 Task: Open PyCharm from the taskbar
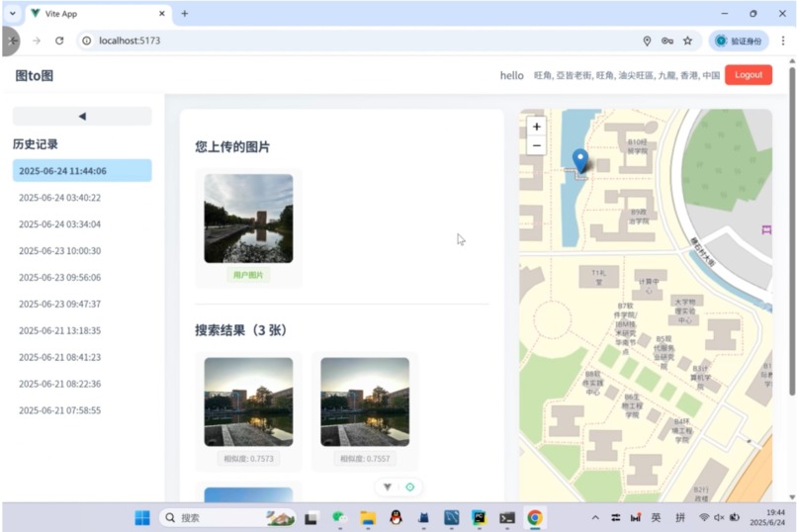(479, 518)
